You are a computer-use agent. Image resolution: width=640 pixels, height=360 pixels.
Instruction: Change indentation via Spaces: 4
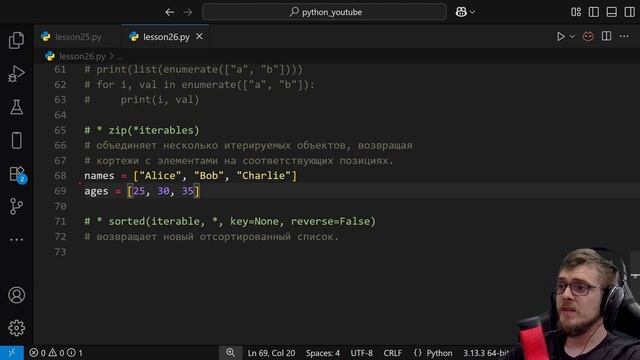(x=322, y=353)
